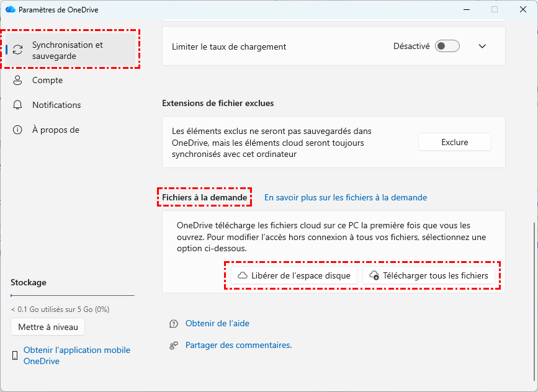Open En savoir plus sur les fichiers à la demande
538x392 pixels.
point(346,197)
